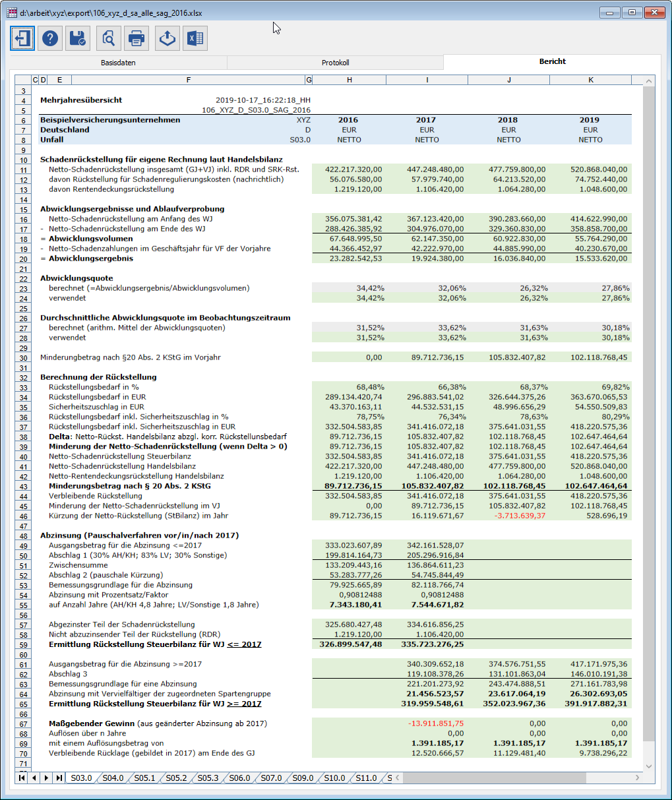The width and height of the screenshot is (672, 800).
Task: Switch to the Protokoll tab
Action: coord(335,63)
